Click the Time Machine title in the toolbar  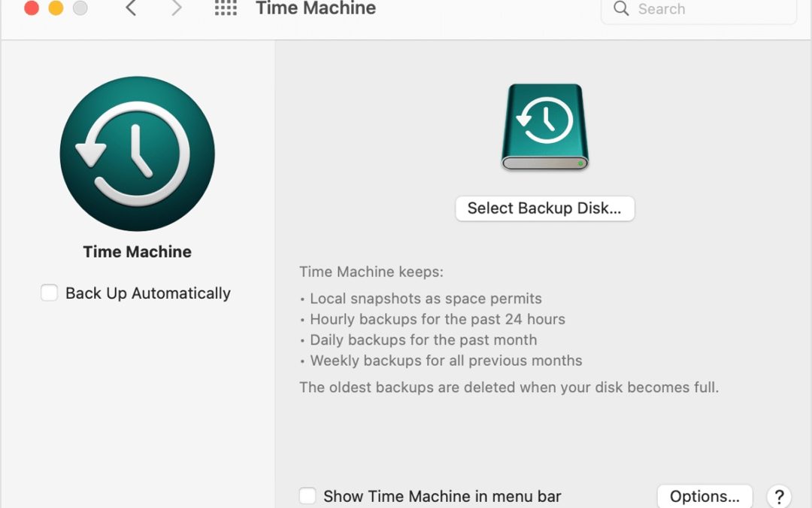click(x=315, y=9)
